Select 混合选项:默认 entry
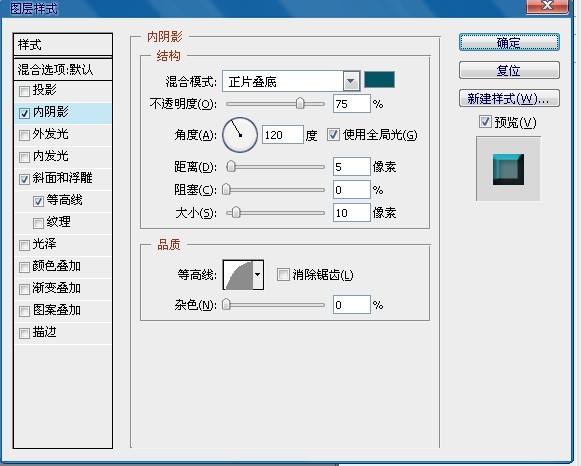Viewport: 581px width, 466px height. (x=63, y=69)
